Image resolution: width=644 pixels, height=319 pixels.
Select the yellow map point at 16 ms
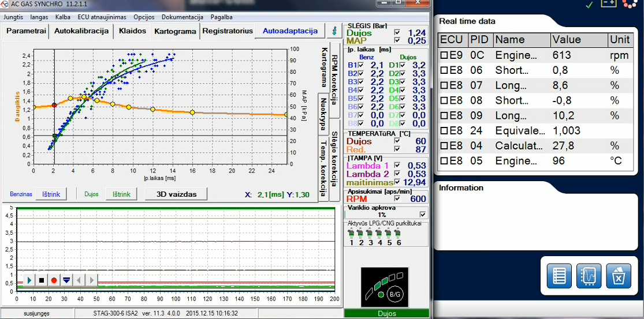(192, 112)
